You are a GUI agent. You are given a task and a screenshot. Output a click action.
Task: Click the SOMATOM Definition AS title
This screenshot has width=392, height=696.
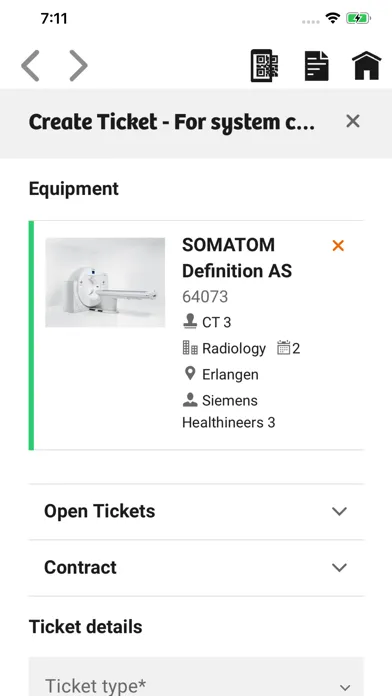point(237,258)
